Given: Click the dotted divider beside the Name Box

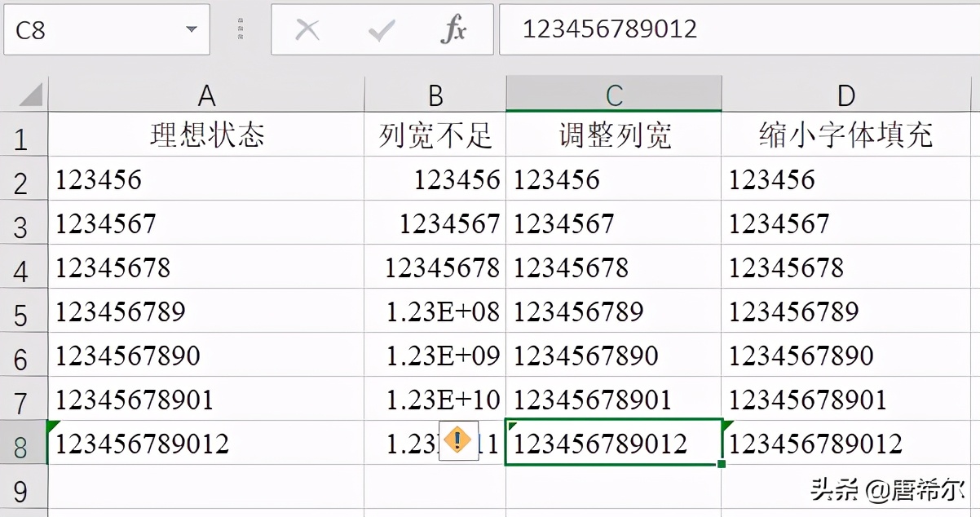Looking at the screenshot, I should (x=241, y=28).
